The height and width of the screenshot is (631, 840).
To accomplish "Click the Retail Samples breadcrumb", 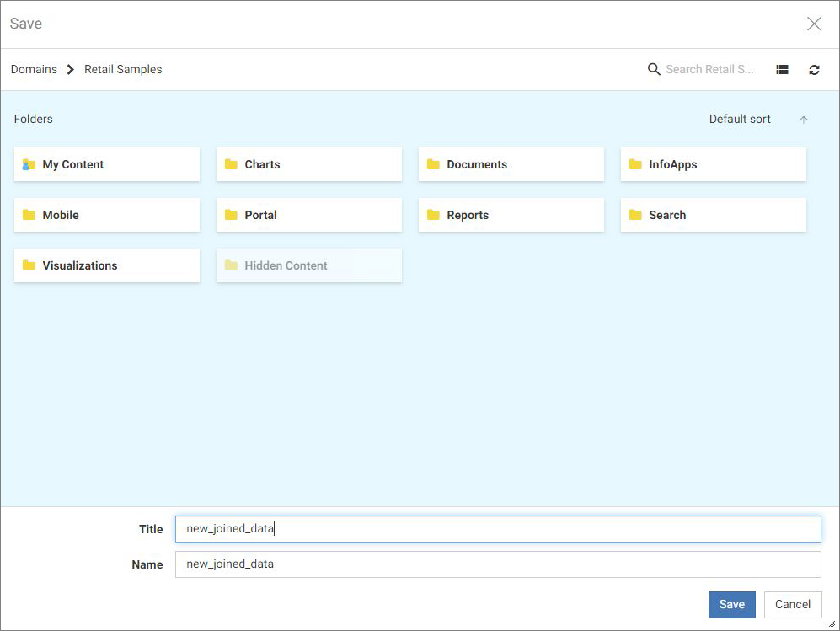I will point(123,70).
